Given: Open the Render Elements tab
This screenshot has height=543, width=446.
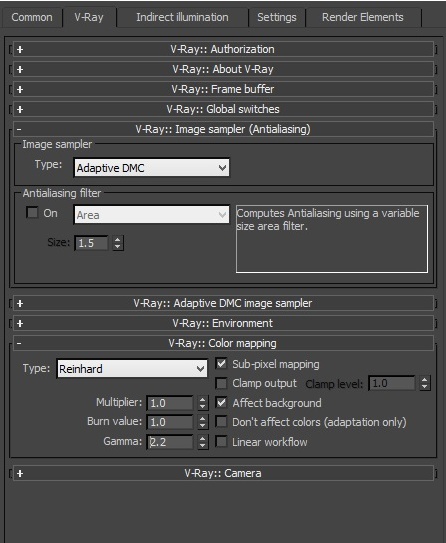Looking at the screenshot, I should click(x=363, y=17).
